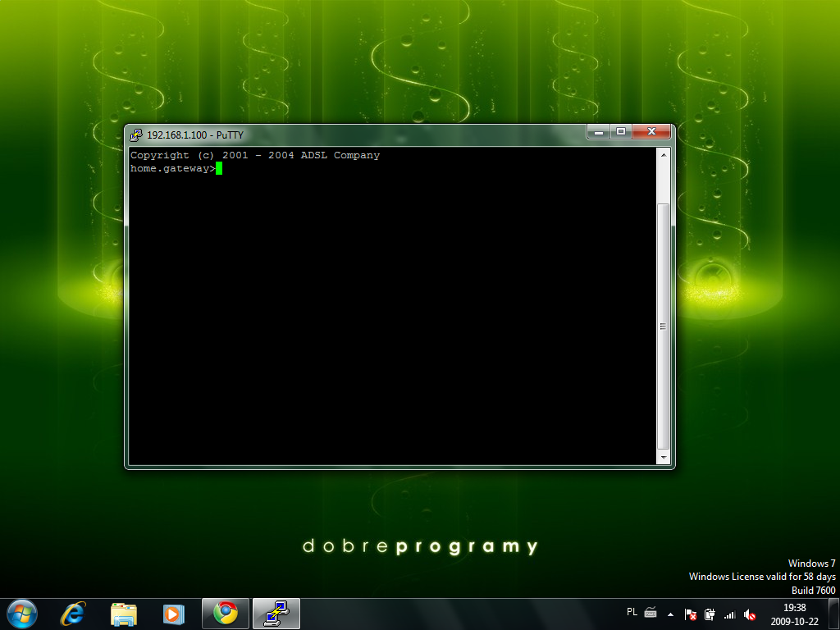
Task: Launch Internet Explorer from the taskbar
Action: 73,614
